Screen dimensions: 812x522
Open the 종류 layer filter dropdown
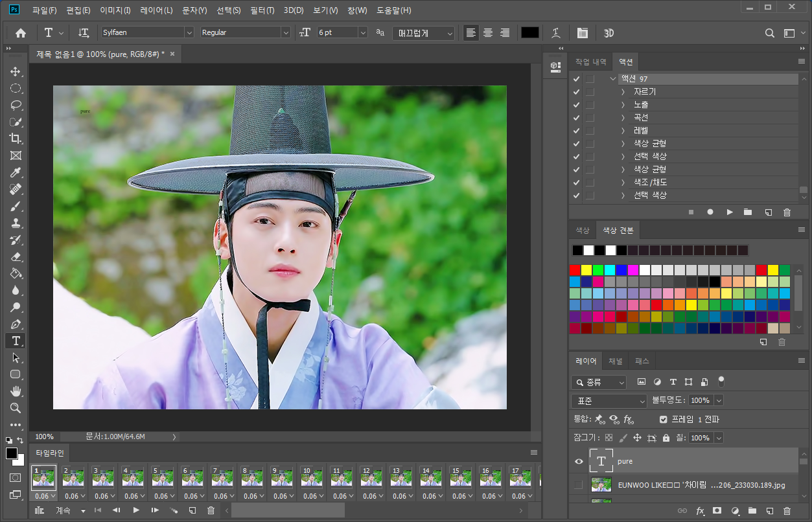tap(599, 382)
